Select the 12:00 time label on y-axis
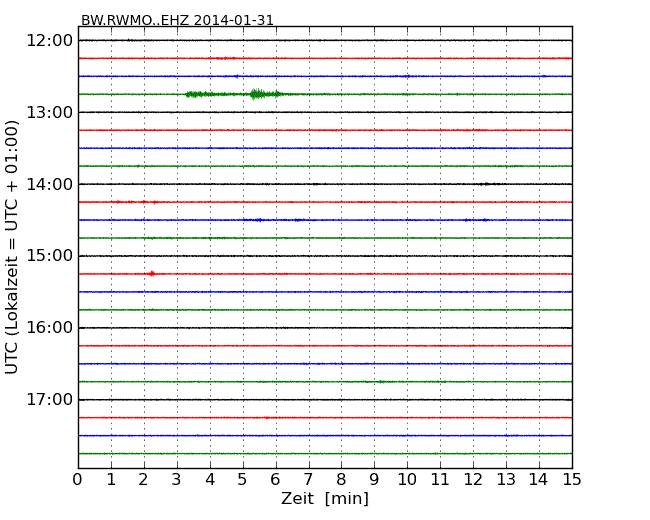The height and width of the screenshot is (520, 650). [x=49, y=41]
